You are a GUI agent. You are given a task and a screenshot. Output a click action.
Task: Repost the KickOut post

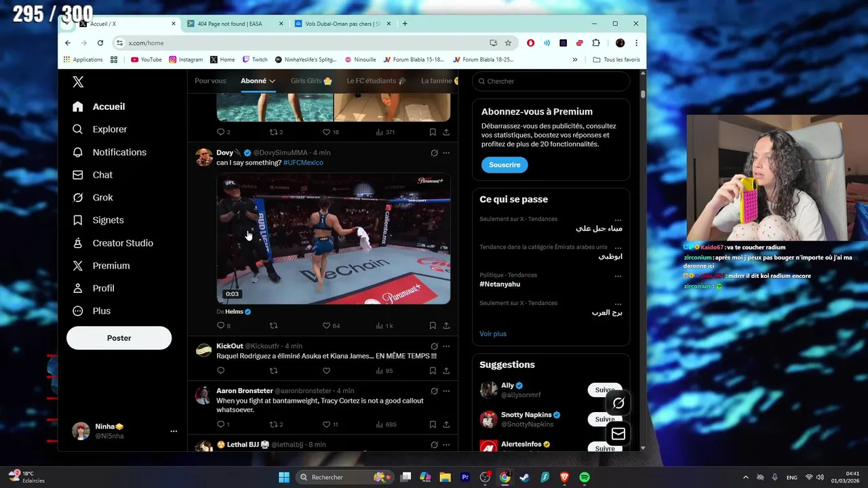pyautogui.click(x=274, y=371)
